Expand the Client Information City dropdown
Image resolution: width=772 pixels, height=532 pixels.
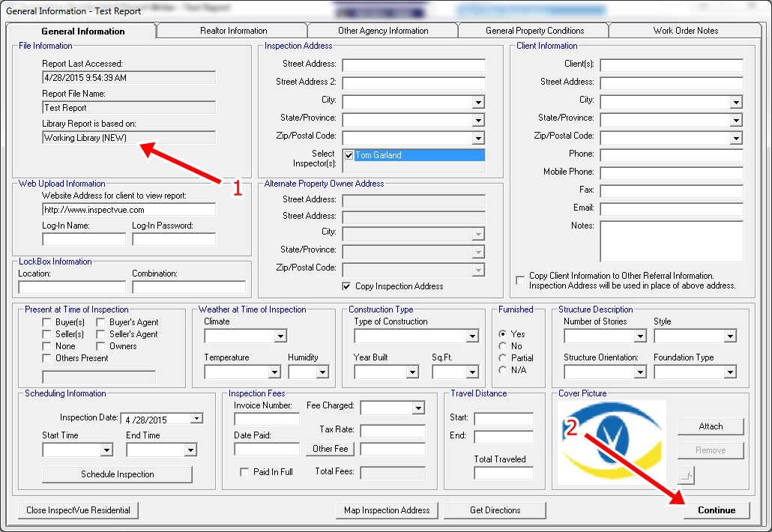736,103
